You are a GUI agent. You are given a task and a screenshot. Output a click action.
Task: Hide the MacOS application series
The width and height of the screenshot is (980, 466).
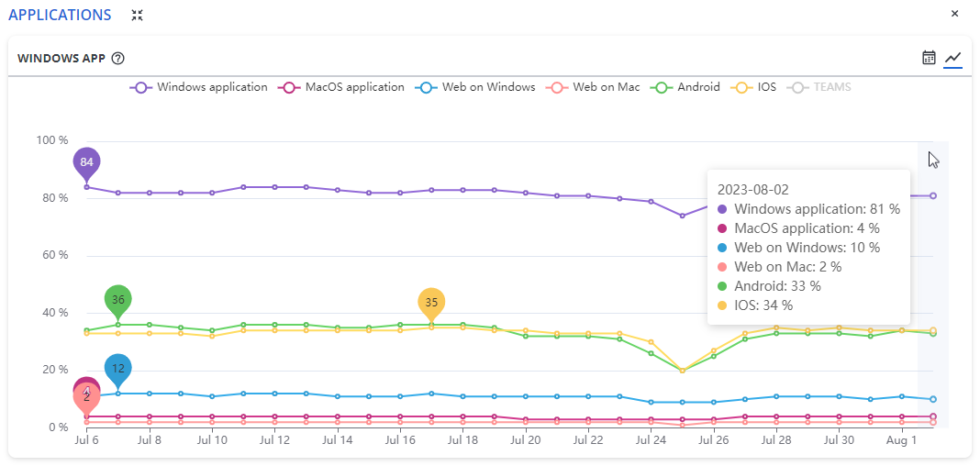click(342, 87)
